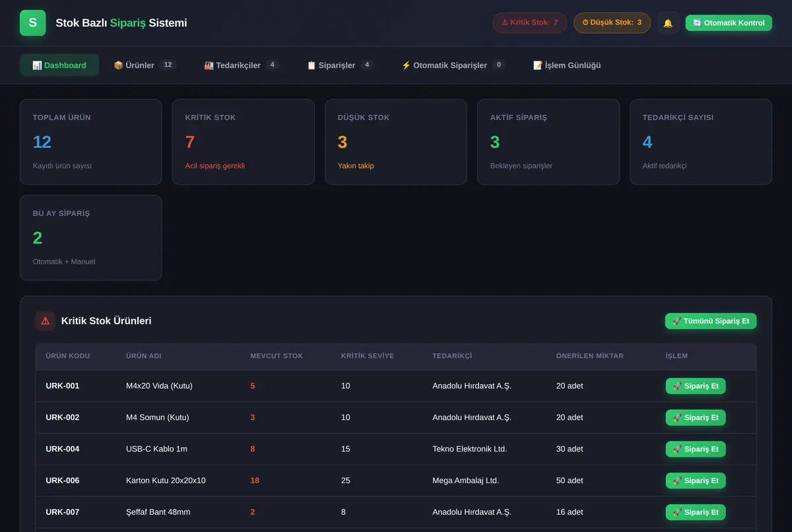Select the Düşük Stok stat card
The height and width of the screenshot is (532, 792).
coord(396,142)
